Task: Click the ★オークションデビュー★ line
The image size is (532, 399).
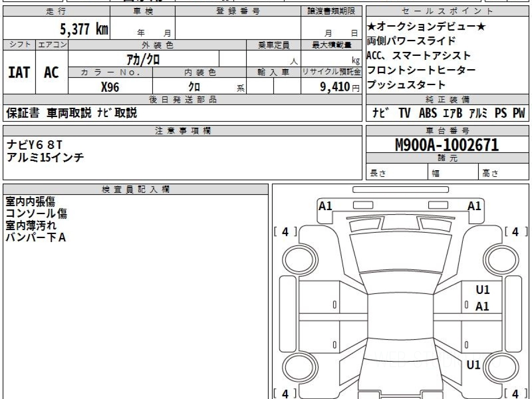Action: click(x=426, y=27)
